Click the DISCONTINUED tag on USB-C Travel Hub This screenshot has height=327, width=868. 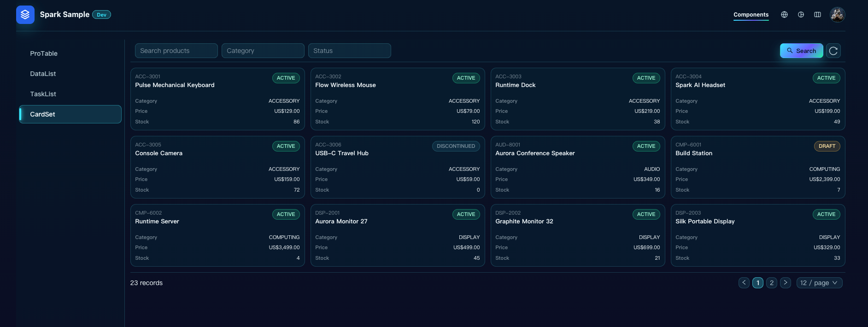pos(456,146)
